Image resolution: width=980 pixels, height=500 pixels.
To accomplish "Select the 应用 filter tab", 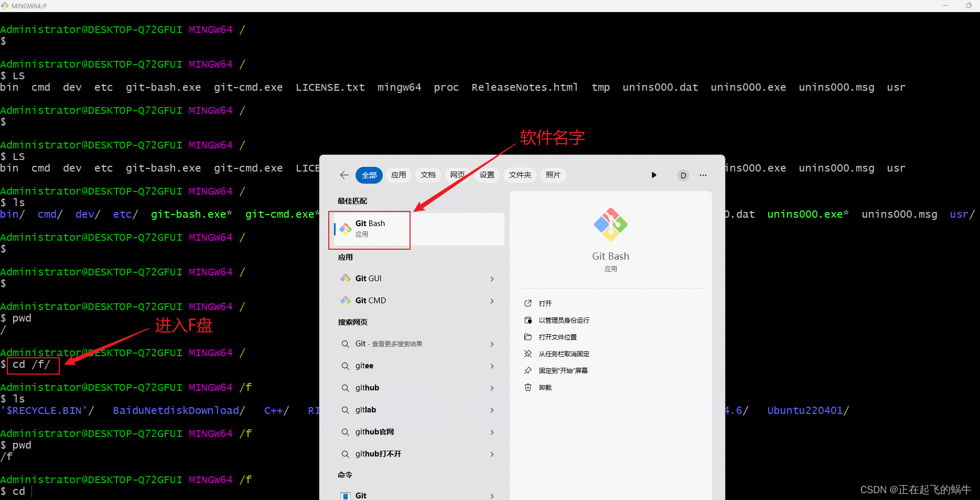I will point(399,175).
